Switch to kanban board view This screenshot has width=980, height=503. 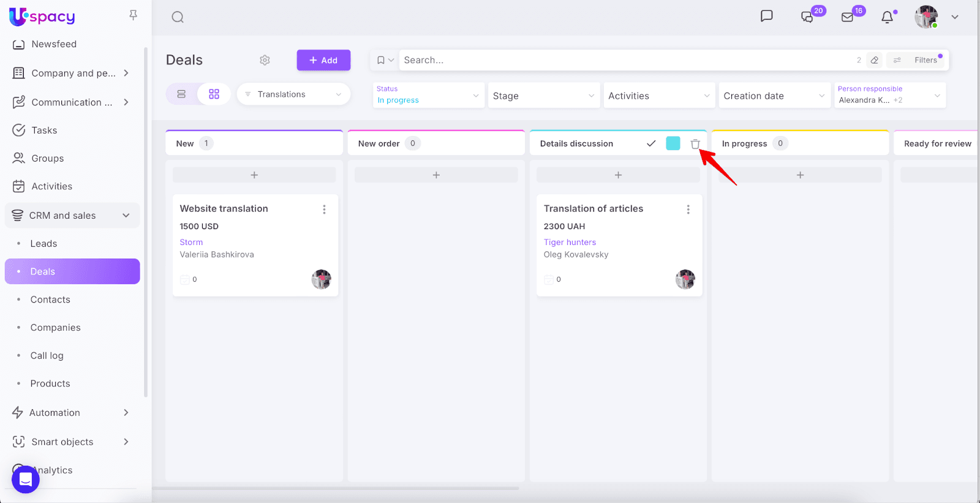(x=214, y=94)
